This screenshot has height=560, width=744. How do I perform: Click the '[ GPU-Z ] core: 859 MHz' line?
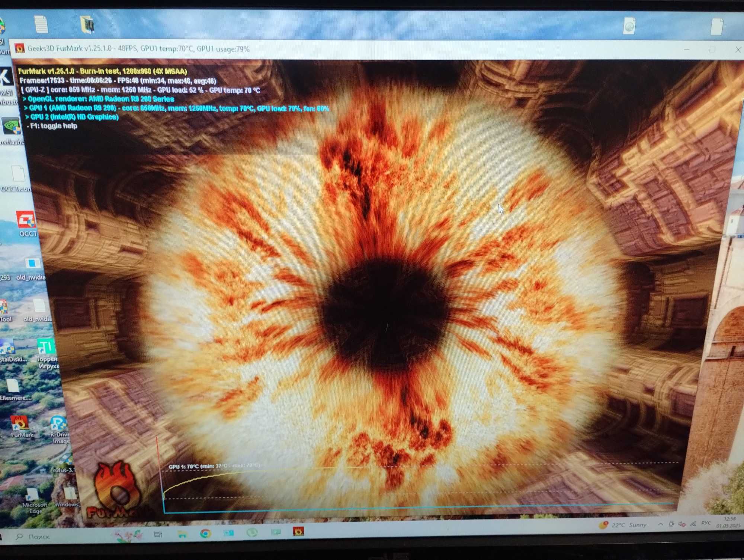141,90
